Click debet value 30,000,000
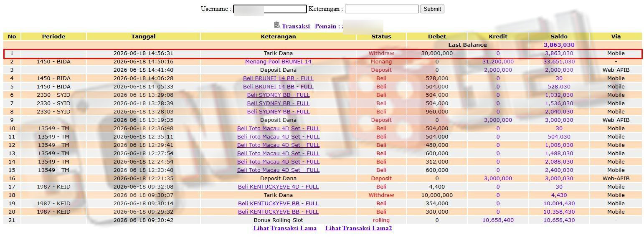Screen dimensions: 644x237 tap(437, 53)
